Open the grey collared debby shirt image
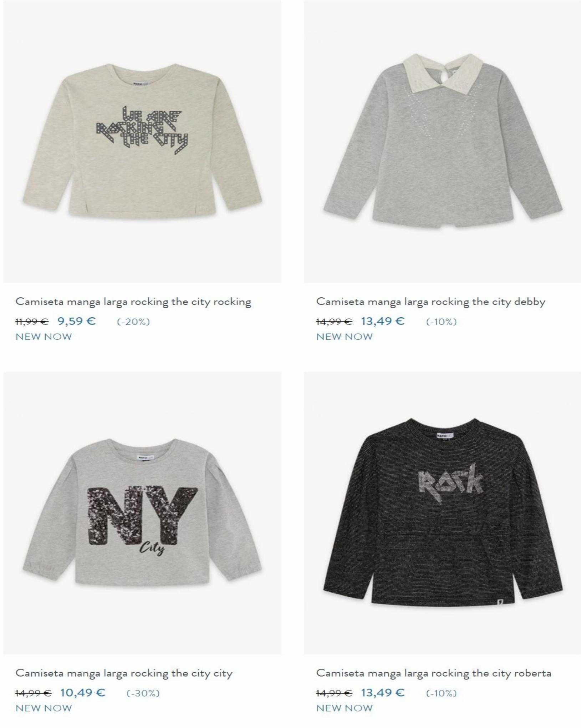Screen dimensions: 581x728 [443, 142]
